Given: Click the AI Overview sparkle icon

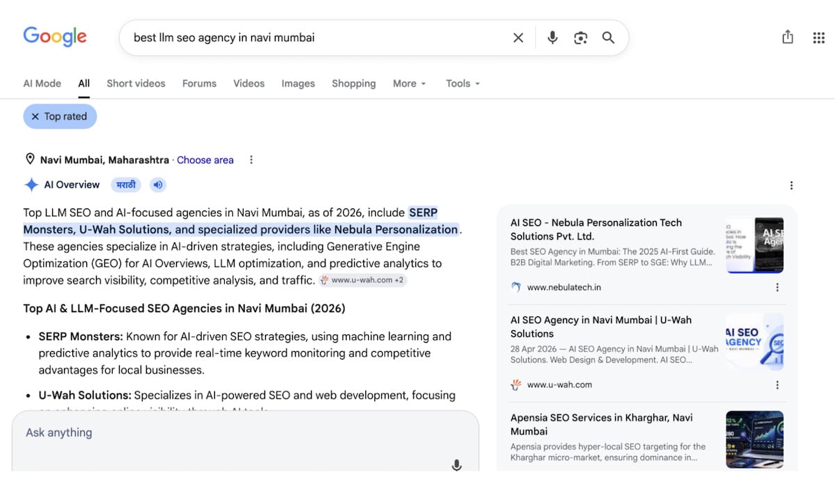Looking at the screenshot, I should pyautogui.click(x=31, y=185).
